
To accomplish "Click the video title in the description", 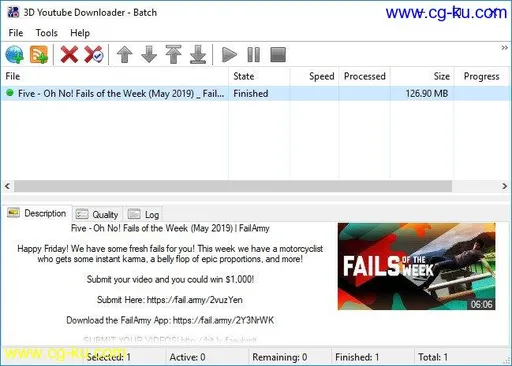I will click(x=170, y=228).
